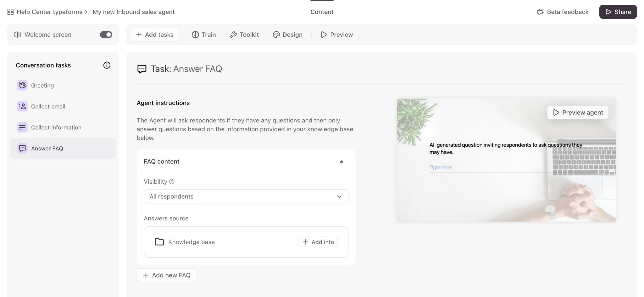
Task: Collapse the FAQ content section arrow
Action: (x=341, y=162)
